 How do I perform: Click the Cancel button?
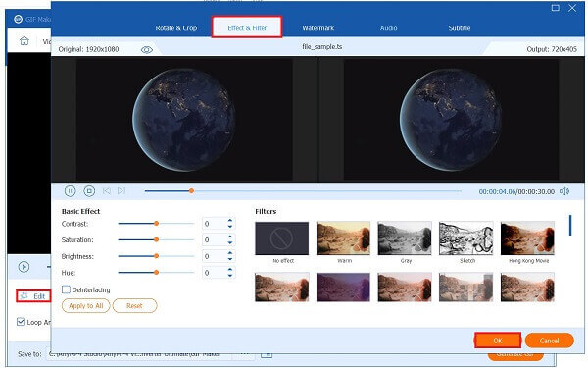tap(550, 341)
